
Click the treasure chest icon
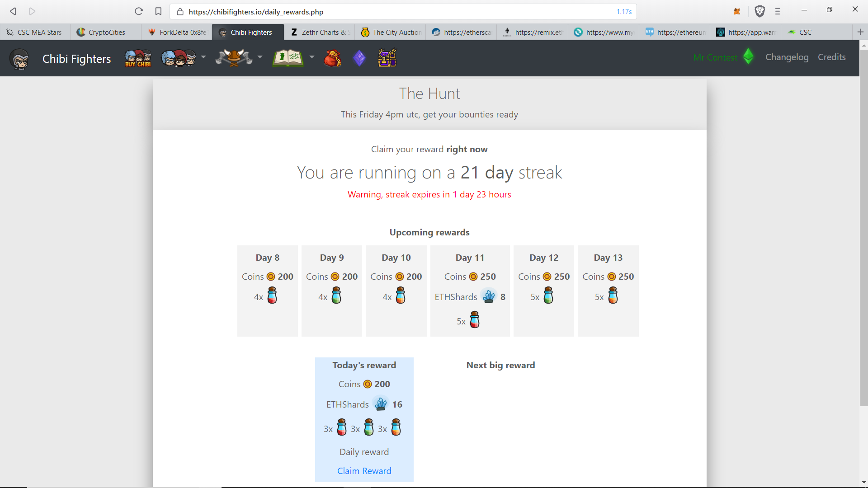click(x=387, y=58)
